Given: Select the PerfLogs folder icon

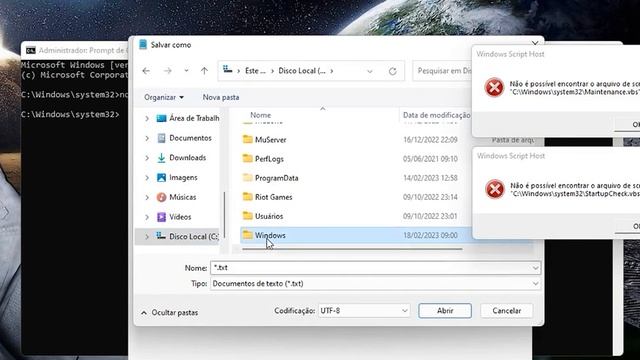Looking at the screenshot, I should (x=247, y=158).
